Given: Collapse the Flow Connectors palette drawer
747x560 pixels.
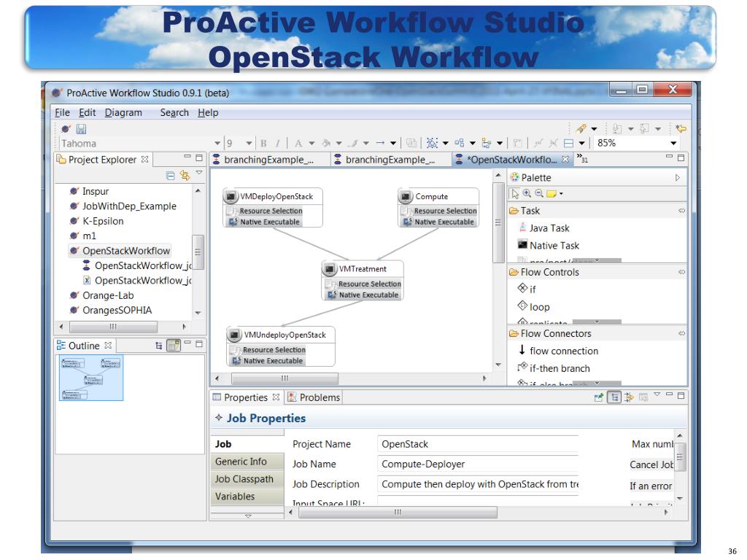Looking at the screenshot, I should tap(682, 333).
